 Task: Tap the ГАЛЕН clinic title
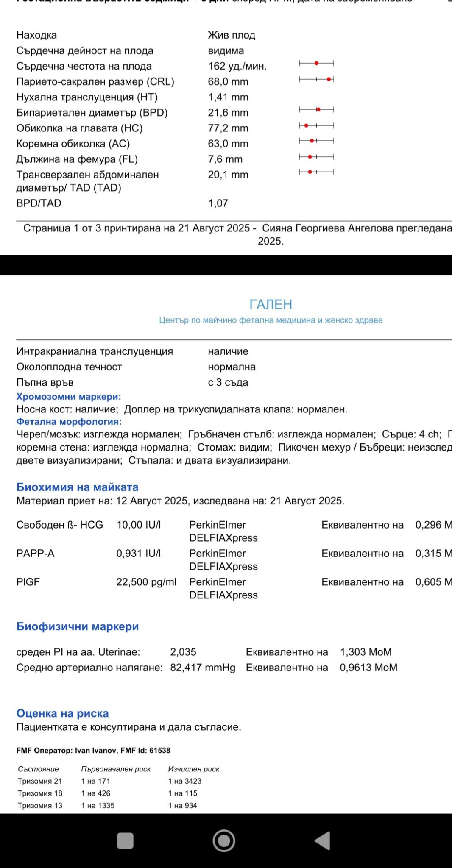tap(271, 304)
